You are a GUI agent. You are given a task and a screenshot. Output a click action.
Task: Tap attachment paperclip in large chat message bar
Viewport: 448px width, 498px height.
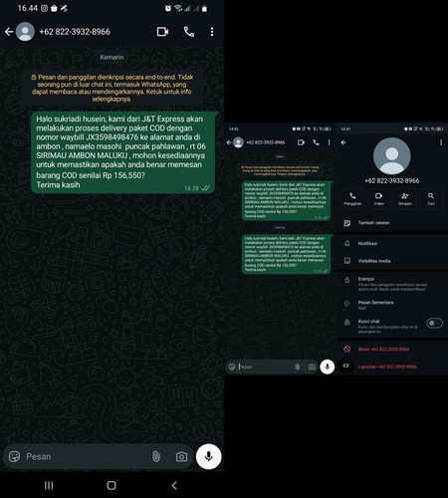(156, 457)
